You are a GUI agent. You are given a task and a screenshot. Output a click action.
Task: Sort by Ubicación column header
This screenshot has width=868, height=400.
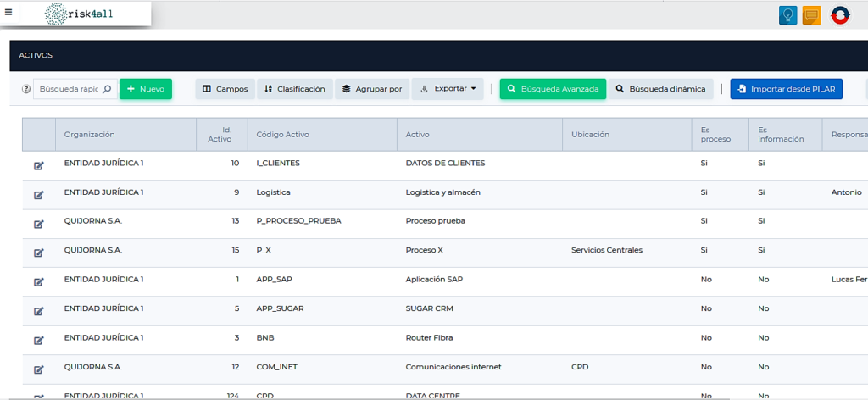627,135
